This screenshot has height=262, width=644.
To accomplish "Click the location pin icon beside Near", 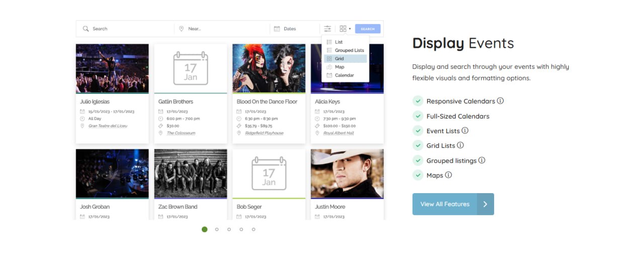I will (182, 29).
